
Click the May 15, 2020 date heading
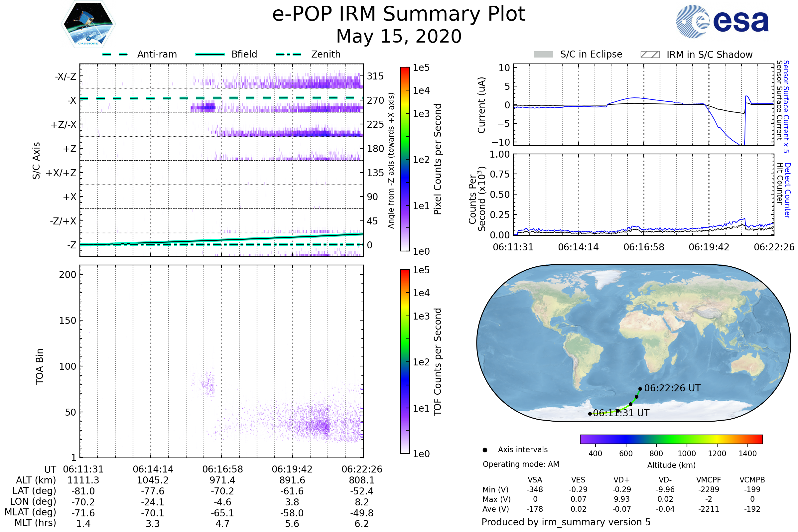click(399, 36)
